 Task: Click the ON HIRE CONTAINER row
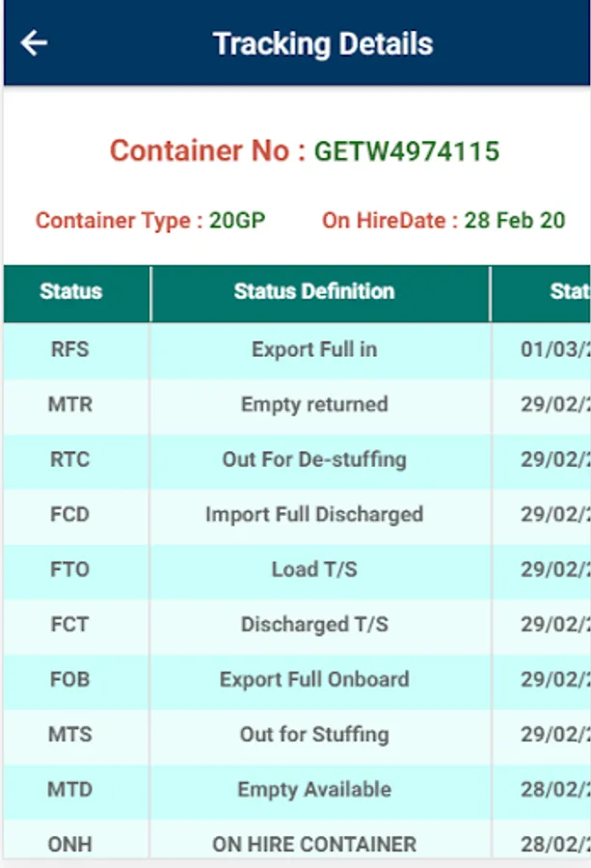(297, 841)
